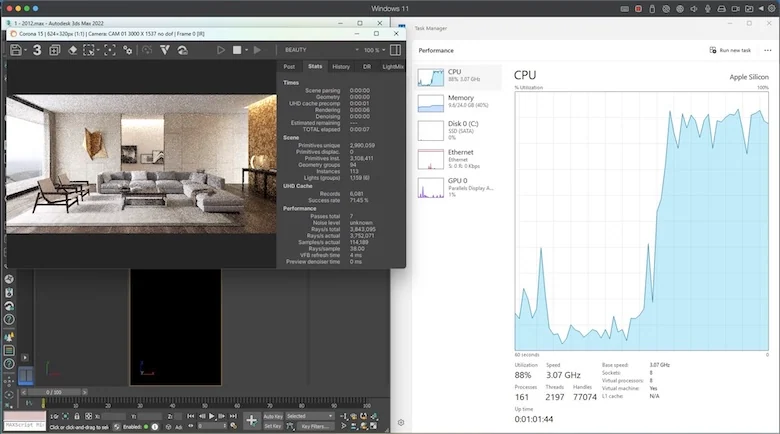Click the resume render filled play button
This screenshot has width=780, height=434.
click(x=257, y=50)
